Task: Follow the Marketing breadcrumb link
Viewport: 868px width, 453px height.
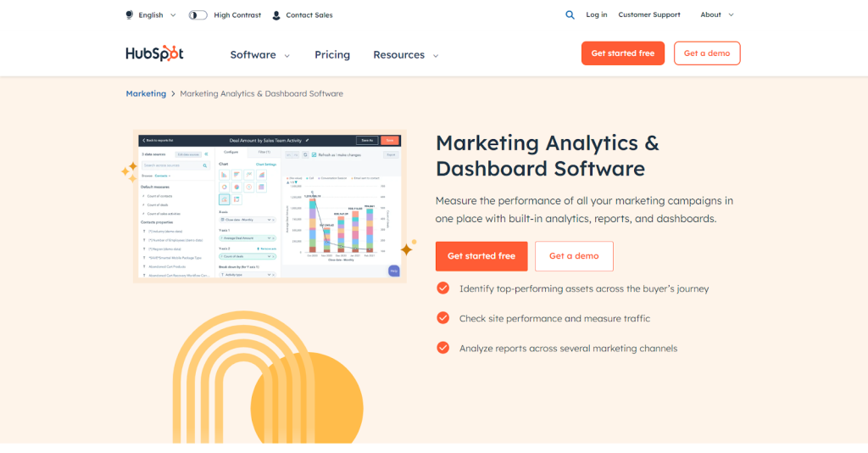Action: pyautogui.click(x=146, y=93)
